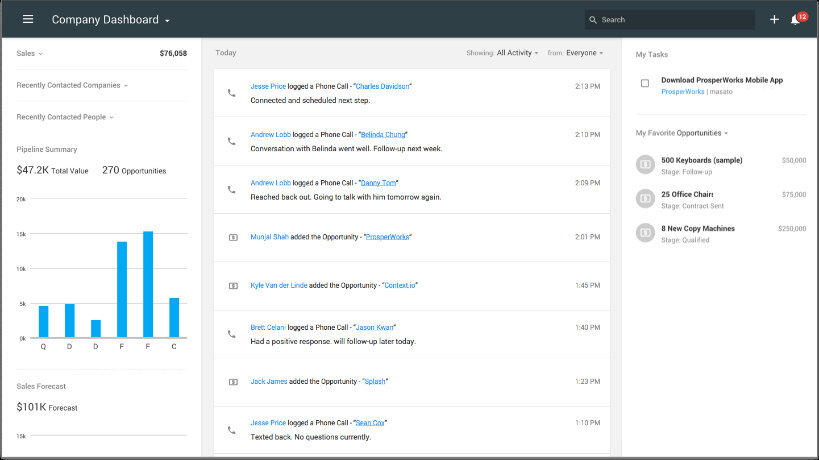This screenshot has width=819, height=460.
Task: Open the Everyone filter dropdown
Action: 584,52
